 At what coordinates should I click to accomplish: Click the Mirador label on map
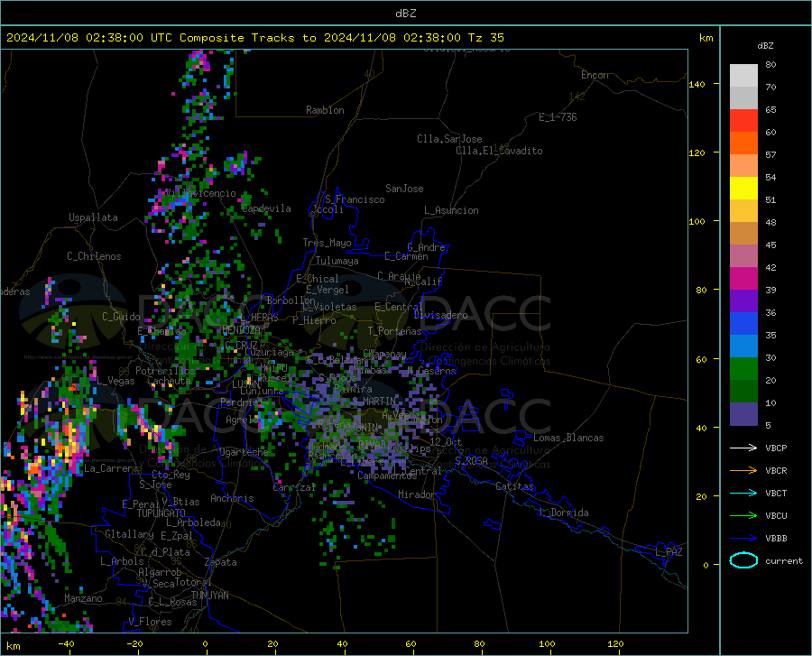(416, 494)
